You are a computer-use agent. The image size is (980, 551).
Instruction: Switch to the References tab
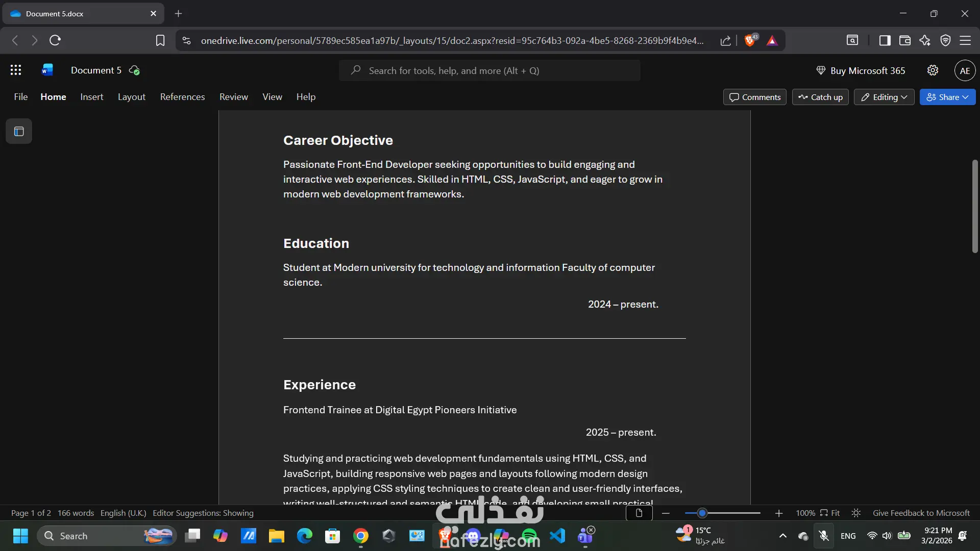point(182,97)
